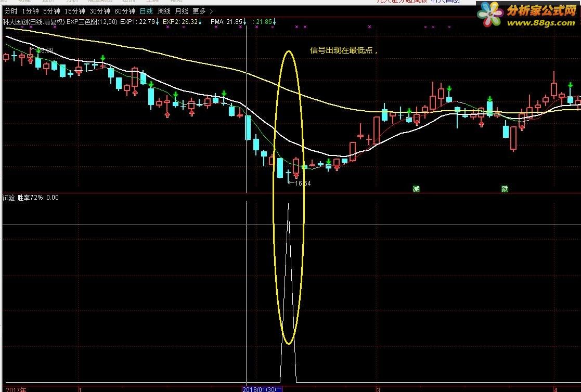Click the month 3 label on the time axis
This screenshot has height=392, width=581.
[x=378, y=389]
